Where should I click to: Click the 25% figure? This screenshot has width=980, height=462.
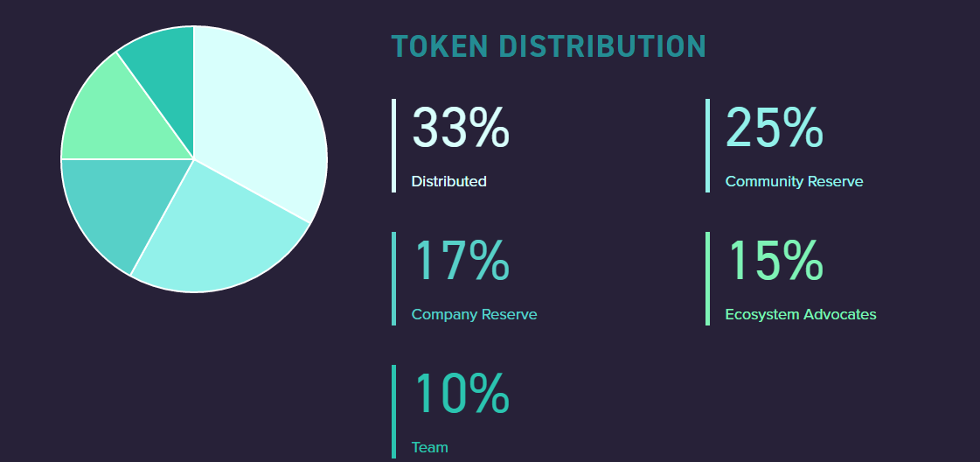(x=774, y=128)
